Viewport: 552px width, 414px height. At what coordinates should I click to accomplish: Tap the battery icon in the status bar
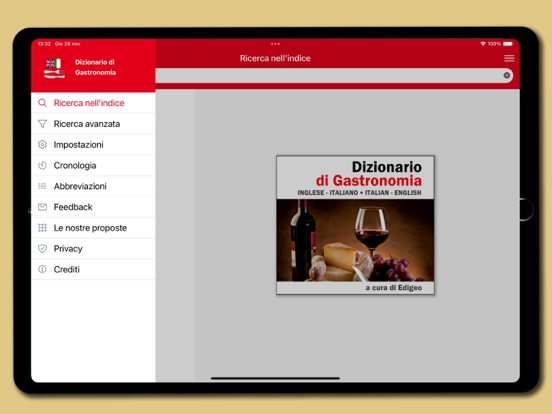pos(508,44)
